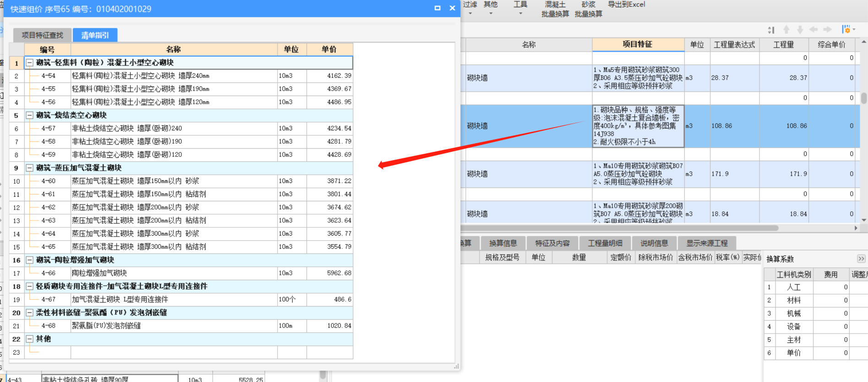
Task: Collapse 砌筑-蒸压加气混凝土砌块 group
Action: pyautogui.click(x=29, y=168)
